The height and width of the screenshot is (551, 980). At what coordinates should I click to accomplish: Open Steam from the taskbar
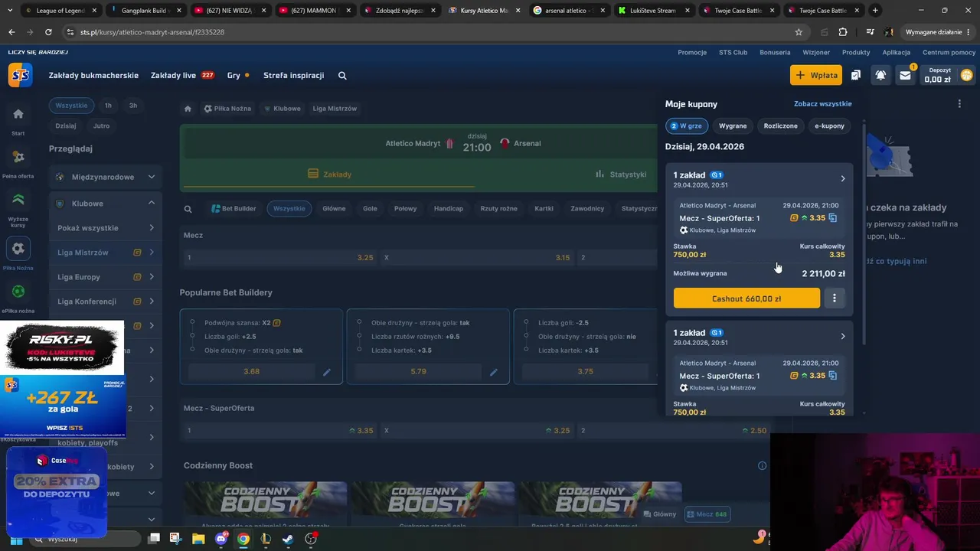coord(288,539)
